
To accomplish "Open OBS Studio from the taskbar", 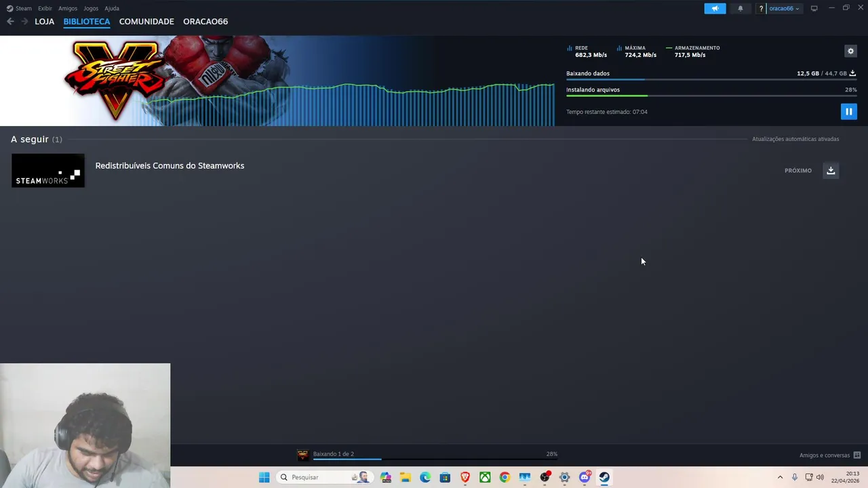I will 545,477.
